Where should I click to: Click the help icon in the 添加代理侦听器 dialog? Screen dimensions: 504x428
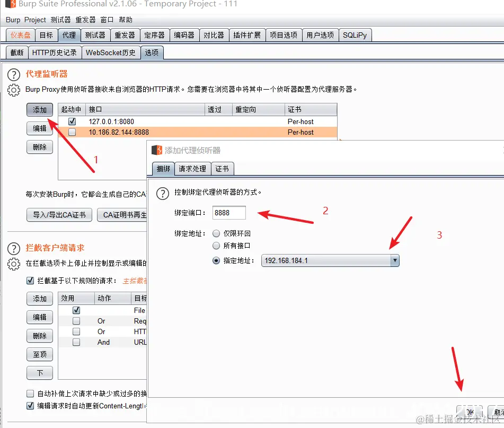[163, 194]
